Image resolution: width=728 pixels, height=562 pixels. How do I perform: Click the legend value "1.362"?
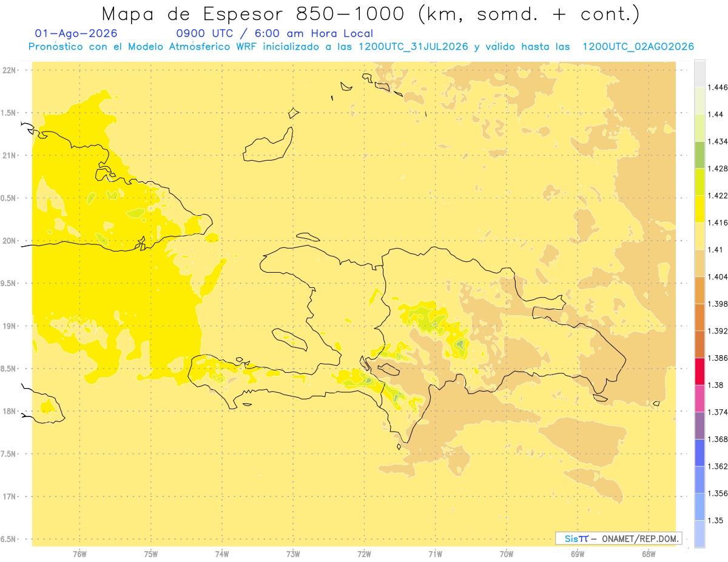(718, 466)
